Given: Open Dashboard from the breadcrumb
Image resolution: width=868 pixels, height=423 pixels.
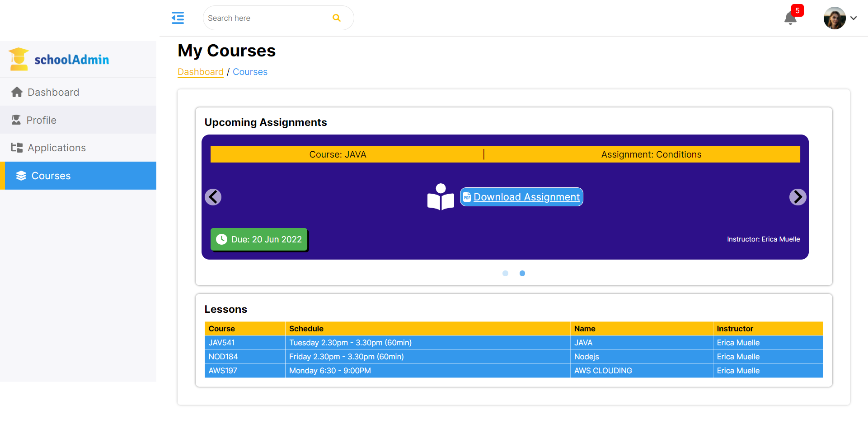Looking at the screenshot, I should pyautogui.click(x=201, y=72).
